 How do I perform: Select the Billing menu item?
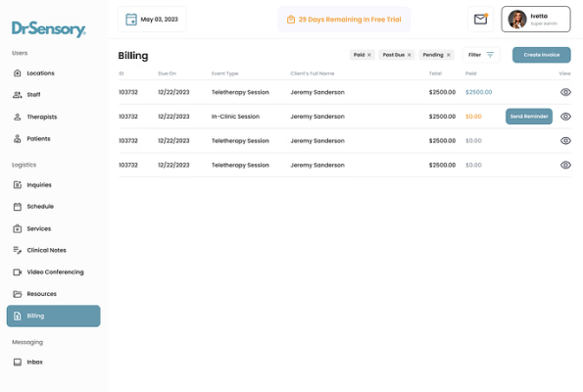coord(54,317)
